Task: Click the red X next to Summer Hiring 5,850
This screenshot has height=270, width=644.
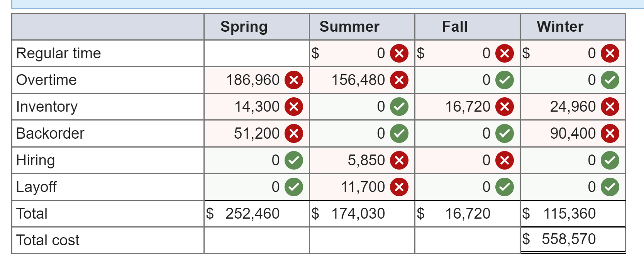Action: tap(400, 160)
